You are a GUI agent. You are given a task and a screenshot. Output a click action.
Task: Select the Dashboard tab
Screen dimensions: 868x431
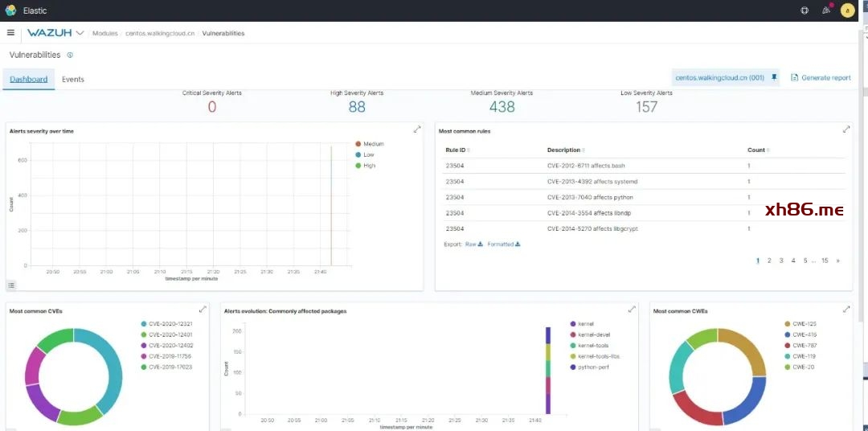pyautogui.click(x=28, y=80)
